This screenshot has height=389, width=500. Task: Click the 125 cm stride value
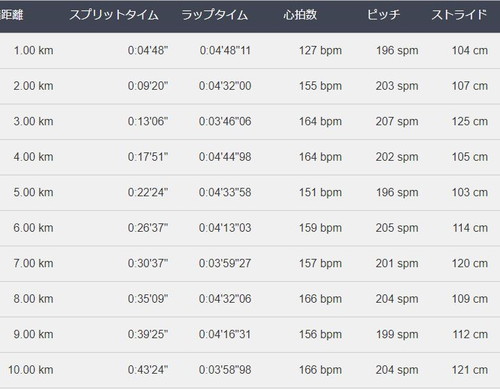point(470,121)
